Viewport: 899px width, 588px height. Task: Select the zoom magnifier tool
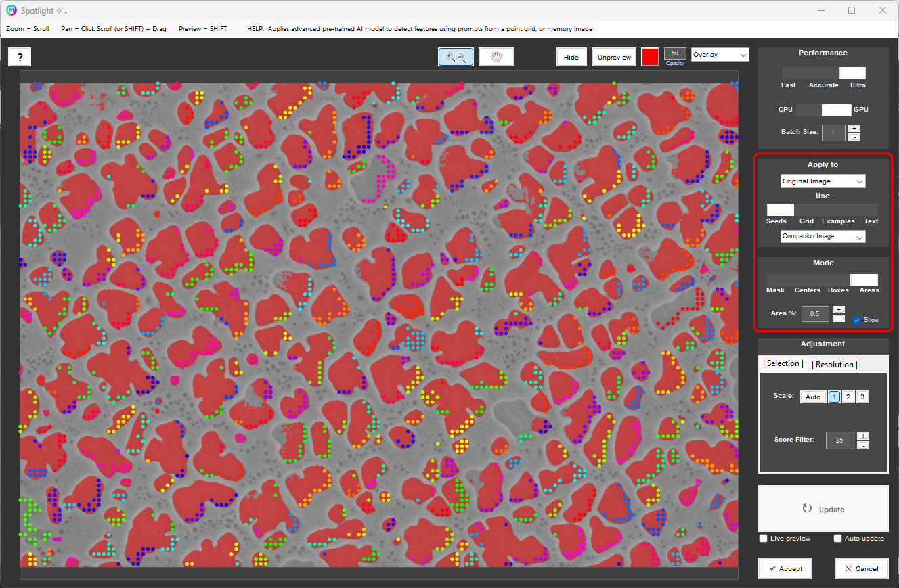pyautogui.click(x=456, y=57)
